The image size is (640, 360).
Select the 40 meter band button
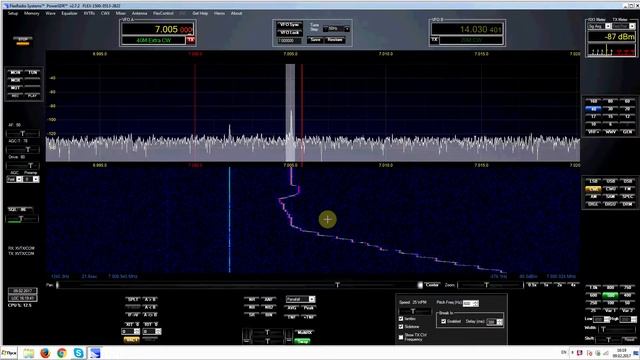point(593,109)
